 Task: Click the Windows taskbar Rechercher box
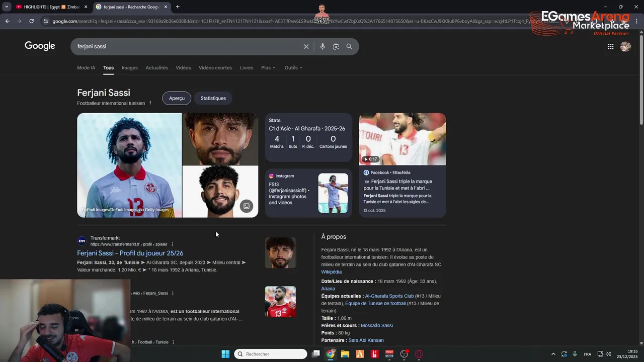pyautogui.click(x=270, y=354)
